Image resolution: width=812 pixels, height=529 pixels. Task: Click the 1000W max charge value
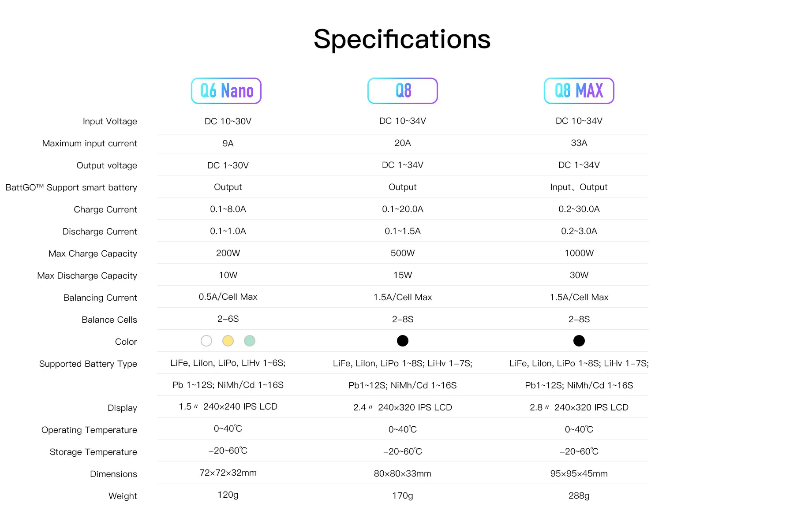[579, 253]
